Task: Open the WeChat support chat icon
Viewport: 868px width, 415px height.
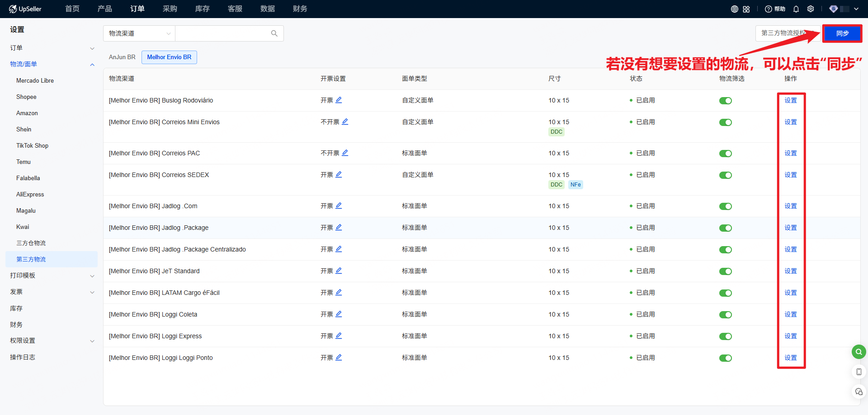Action: 859,392
